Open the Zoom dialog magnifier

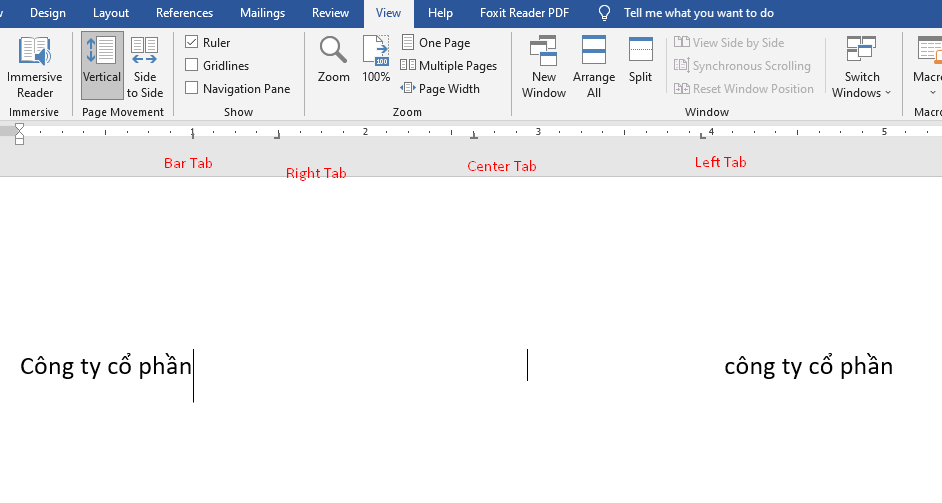[x=333, y=59]
